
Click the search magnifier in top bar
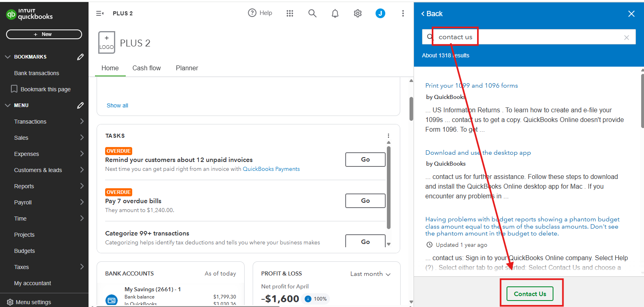click(x=312, y=13)
